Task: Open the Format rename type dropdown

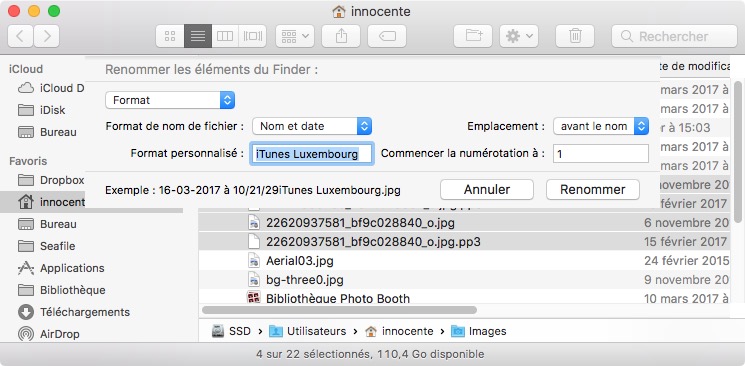Action: (x=170, y=100)
